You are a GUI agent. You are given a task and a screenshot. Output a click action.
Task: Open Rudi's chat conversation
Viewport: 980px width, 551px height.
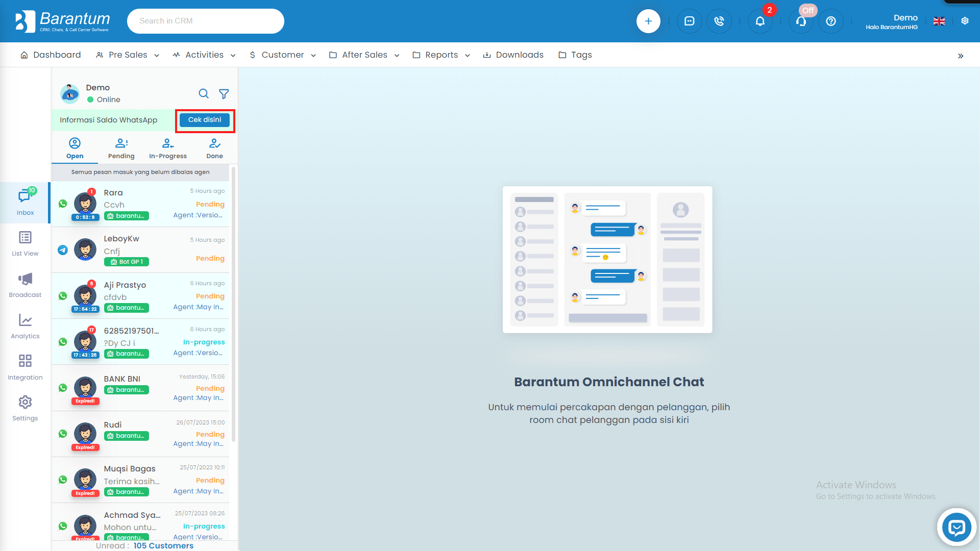pos(140,434)
